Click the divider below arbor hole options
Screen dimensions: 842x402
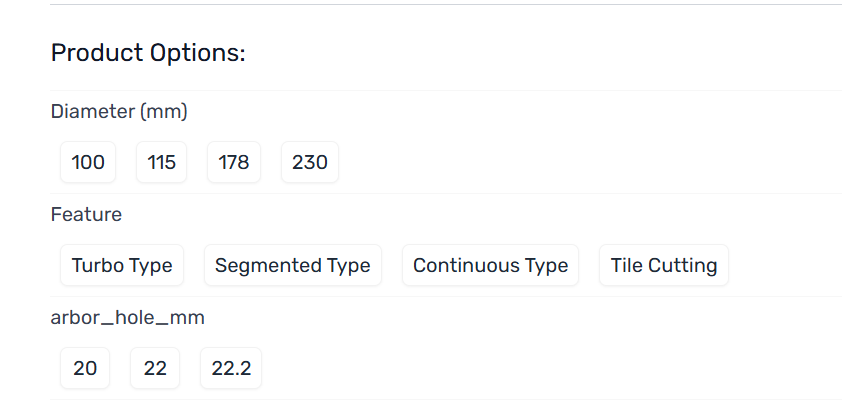445,400
